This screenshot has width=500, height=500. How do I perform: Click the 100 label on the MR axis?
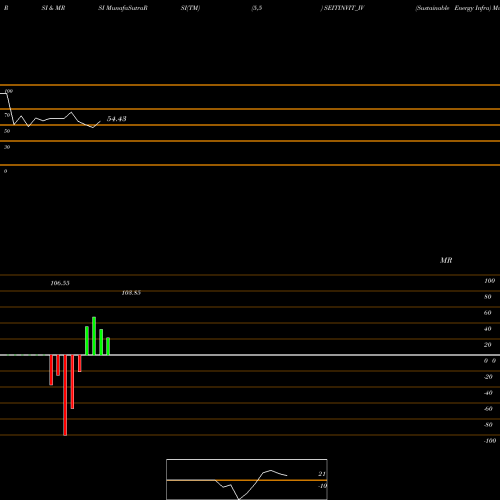(489, 281)
